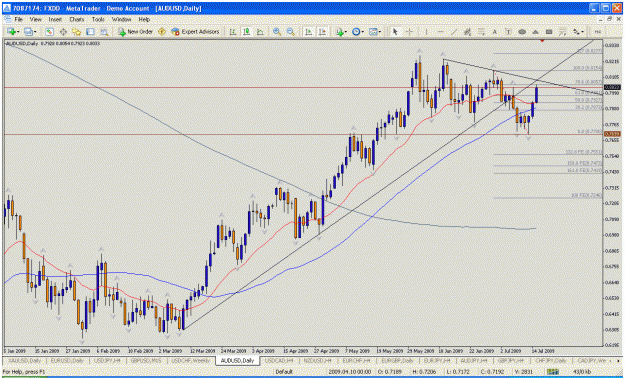
Task: Switch to Candlesticks chart display
Action: tap(247, 32)
